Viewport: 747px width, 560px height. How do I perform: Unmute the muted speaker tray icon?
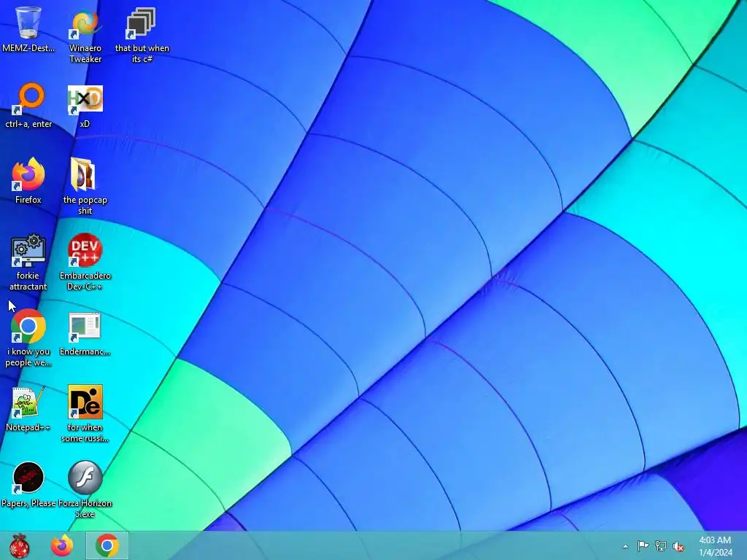678,546
